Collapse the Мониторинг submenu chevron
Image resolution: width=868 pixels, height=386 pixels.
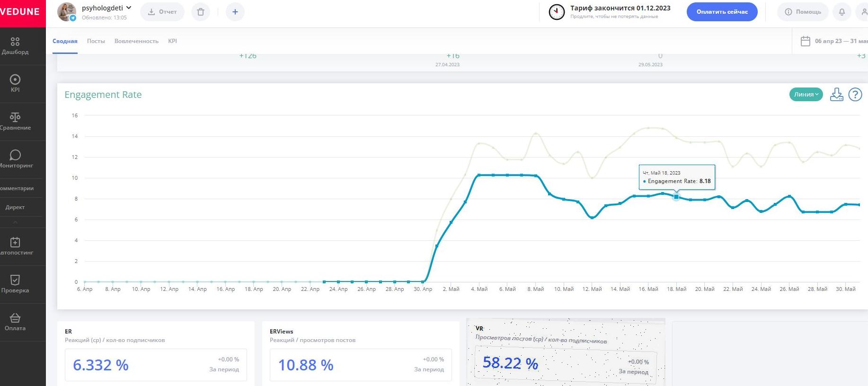coord(15,222)
